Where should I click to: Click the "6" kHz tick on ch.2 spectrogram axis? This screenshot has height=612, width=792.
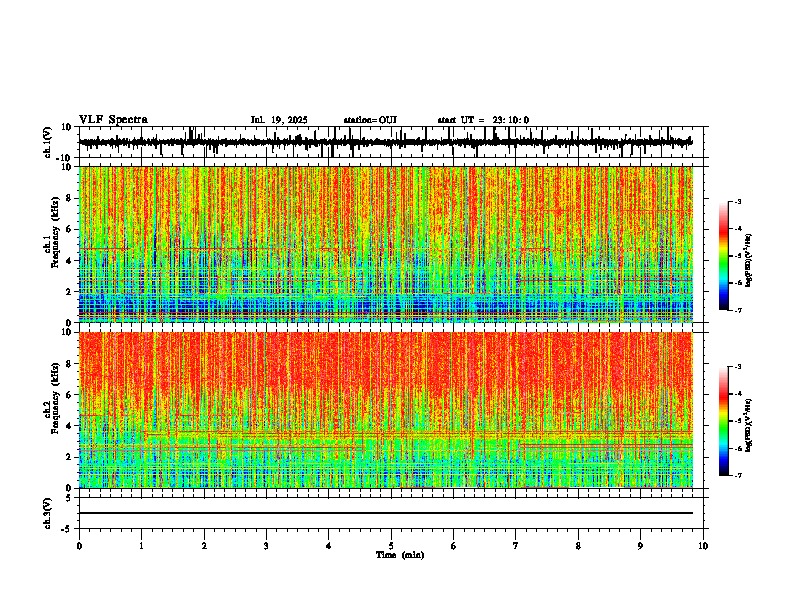click(70, 394)
